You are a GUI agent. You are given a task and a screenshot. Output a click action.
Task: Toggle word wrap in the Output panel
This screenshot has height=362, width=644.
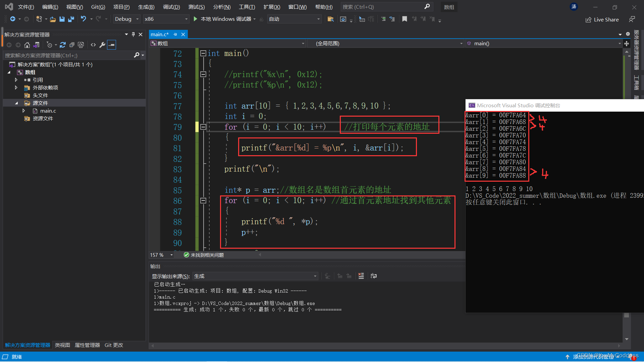coord(373,276)
